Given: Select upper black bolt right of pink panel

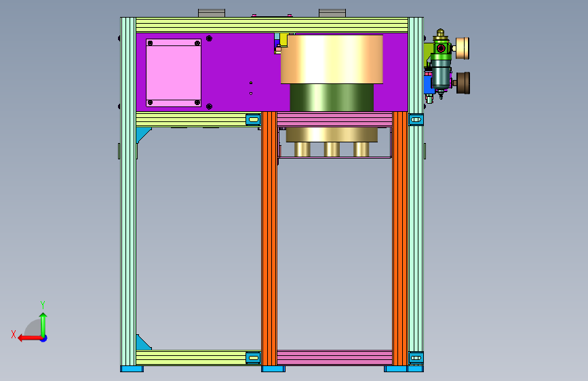Looking at the screenshot, I should pos(210,38).
